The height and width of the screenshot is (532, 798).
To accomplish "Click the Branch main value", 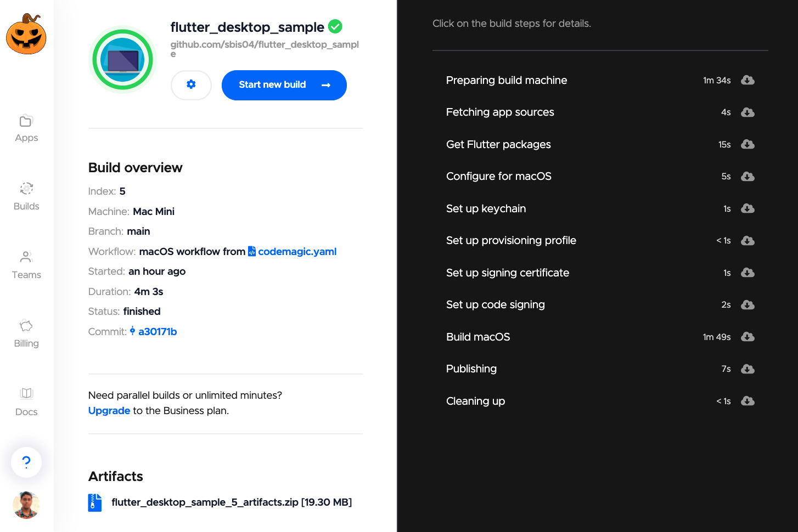I will [x=138, y=231].
